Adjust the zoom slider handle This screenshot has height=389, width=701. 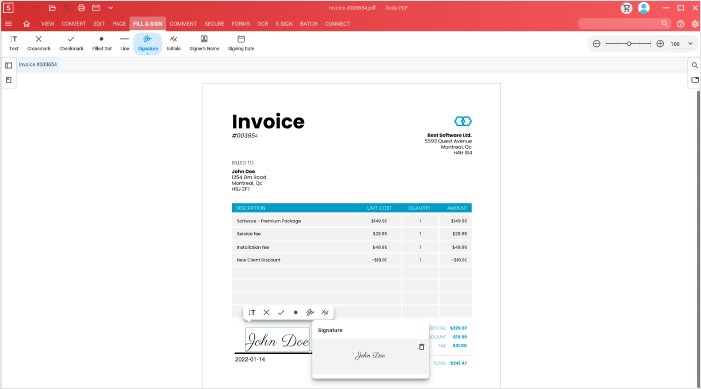[x=629, y=44]
